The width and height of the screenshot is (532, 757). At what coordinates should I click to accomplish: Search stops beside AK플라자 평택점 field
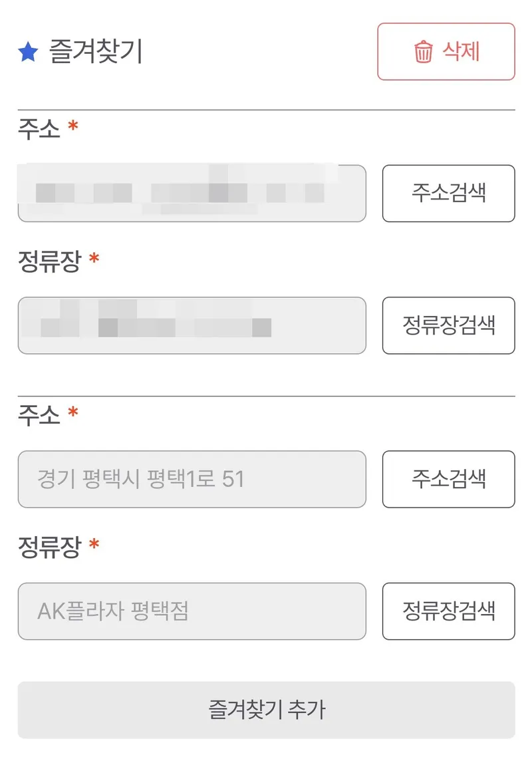click(x=448, y=611)
